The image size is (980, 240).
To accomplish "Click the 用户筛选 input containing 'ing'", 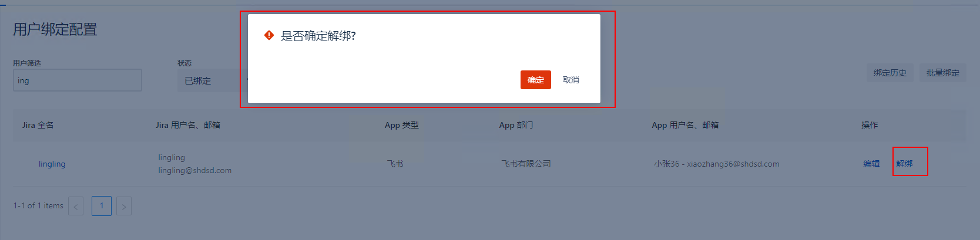I will point(77,80).
